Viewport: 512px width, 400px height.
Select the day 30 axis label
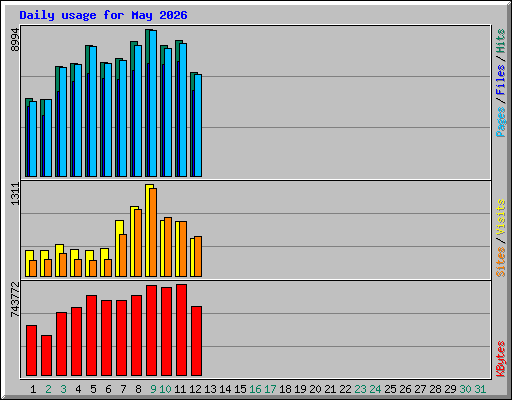click(x=465, y=389)
